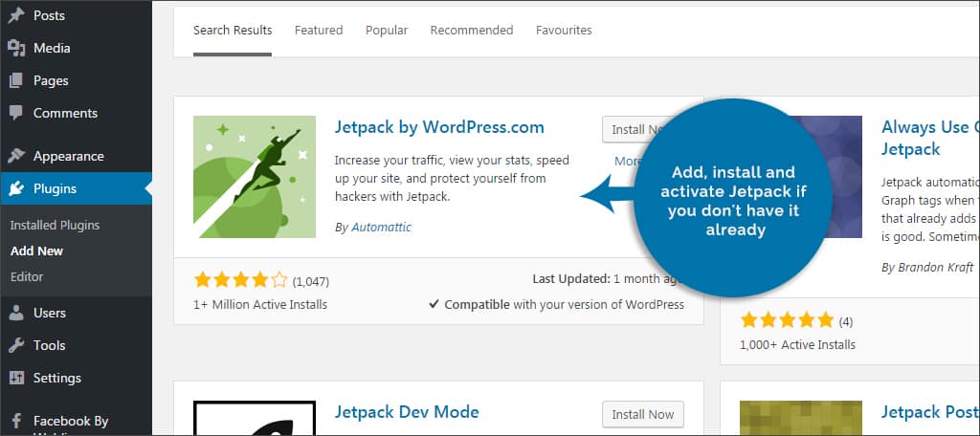Select the Plugins menu item
This screenshot has height=436, width=980.
[x=76, y=188]
